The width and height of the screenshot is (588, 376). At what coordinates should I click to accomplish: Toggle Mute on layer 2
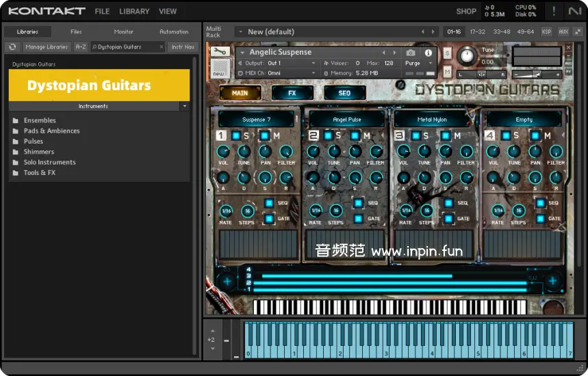pos(355,136)
